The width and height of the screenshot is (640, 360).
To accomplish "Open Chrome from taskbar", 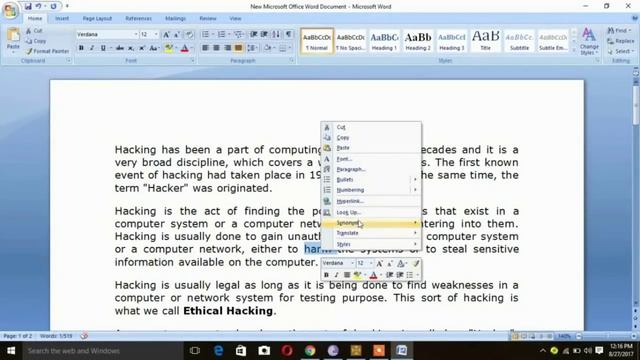I will pos(310,351).
